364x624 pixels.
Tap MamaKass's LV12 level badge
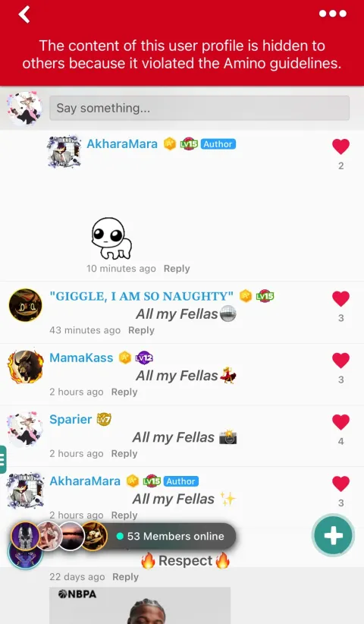pos(144,358)
